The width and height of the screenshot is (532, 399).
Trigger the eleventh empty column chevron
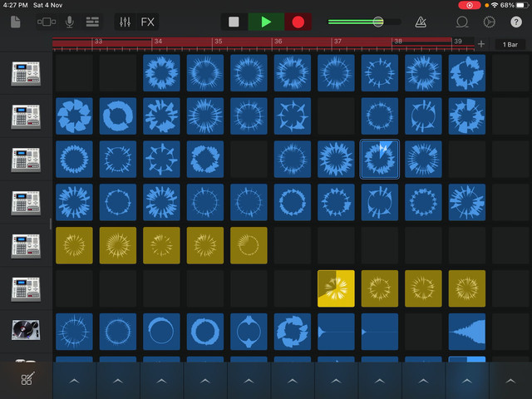pos(510,381)
